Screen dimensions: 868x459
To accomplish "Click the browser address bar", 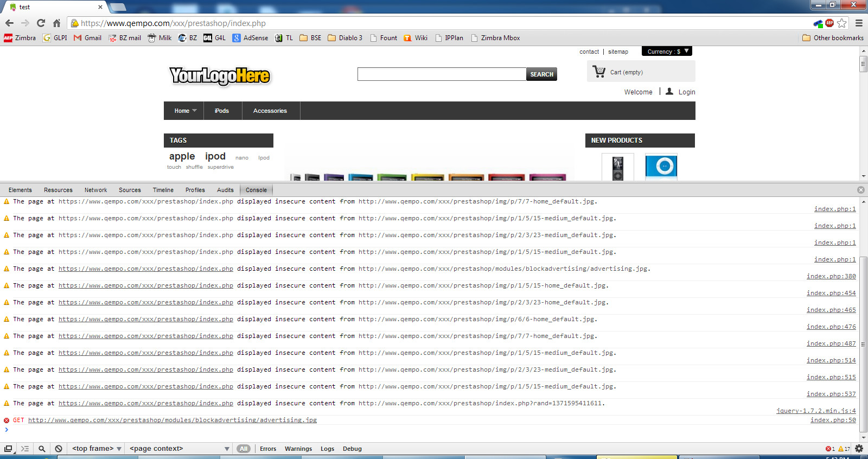I will [439, 23].
